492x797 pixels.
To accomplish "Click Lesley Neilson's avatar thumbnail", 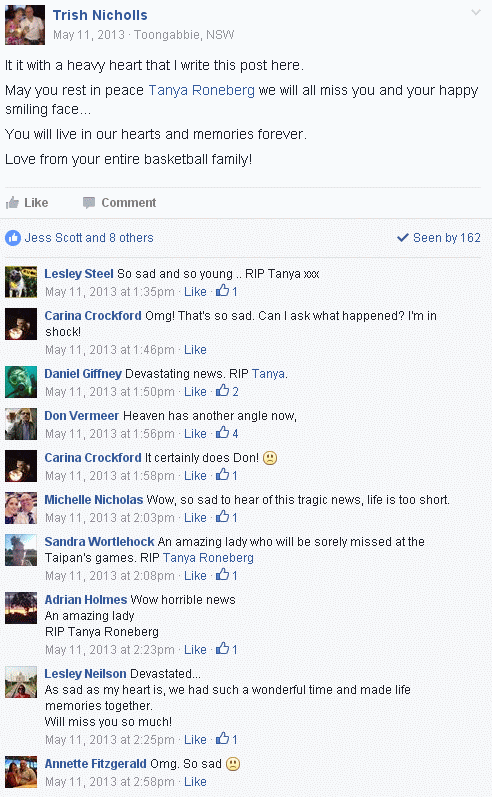I will [21, 682].
